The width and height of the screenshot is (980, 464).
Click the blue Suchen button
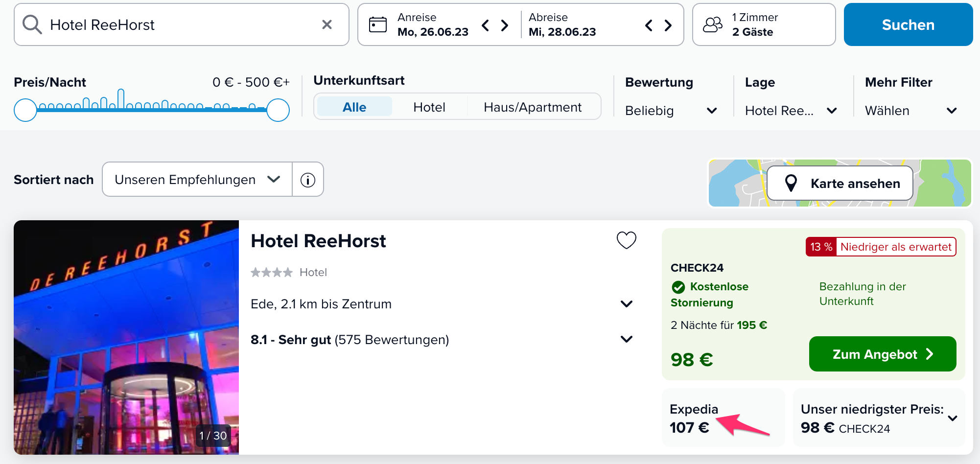click(x=908, y=24)
